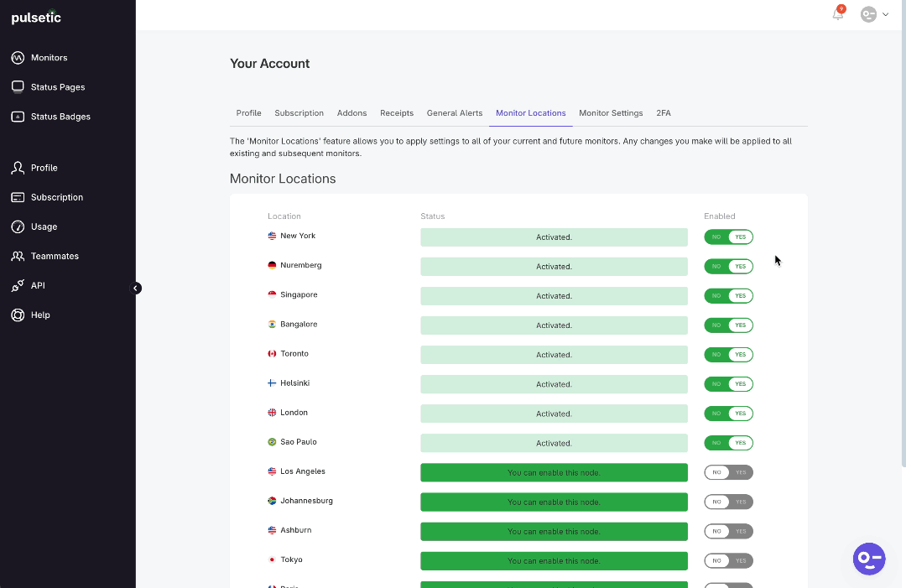Click the Subscription card icon in sidebar

tap(18, 198)
